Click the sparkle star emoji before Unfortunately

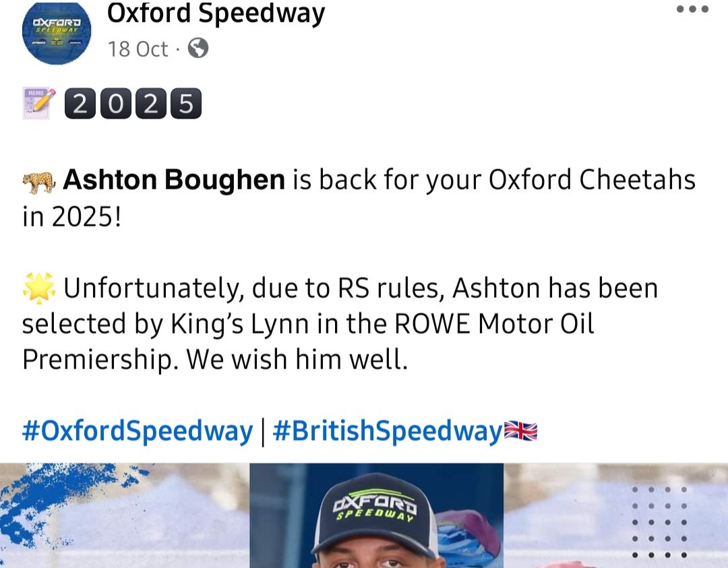coord(38,288)
